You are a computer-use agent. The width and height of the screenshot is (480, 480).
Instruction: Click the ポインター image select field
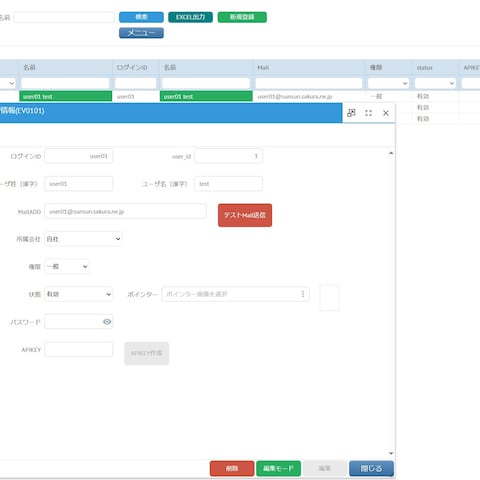tap(235, 294)
